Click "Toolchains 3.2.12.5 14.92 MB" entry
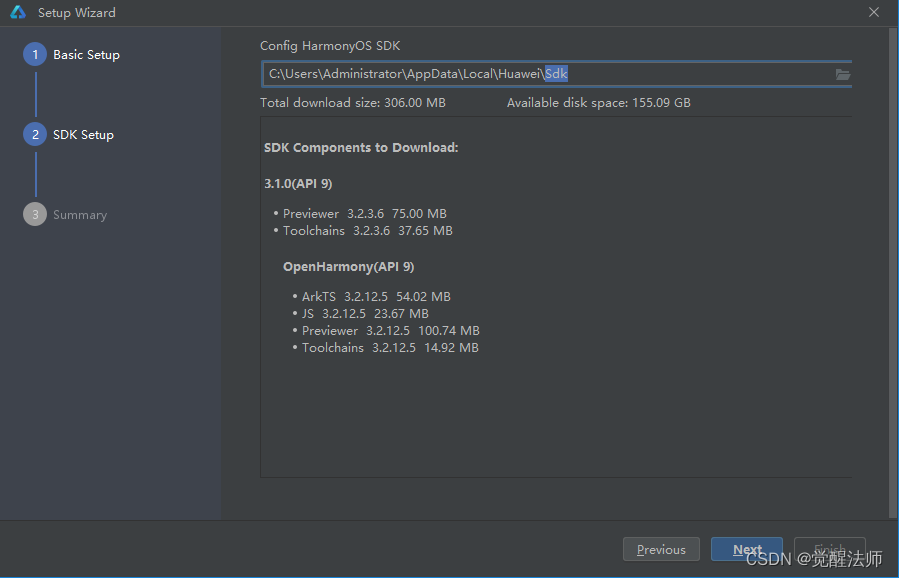Viewport: 899px width, 578px height. pos(390,347)
